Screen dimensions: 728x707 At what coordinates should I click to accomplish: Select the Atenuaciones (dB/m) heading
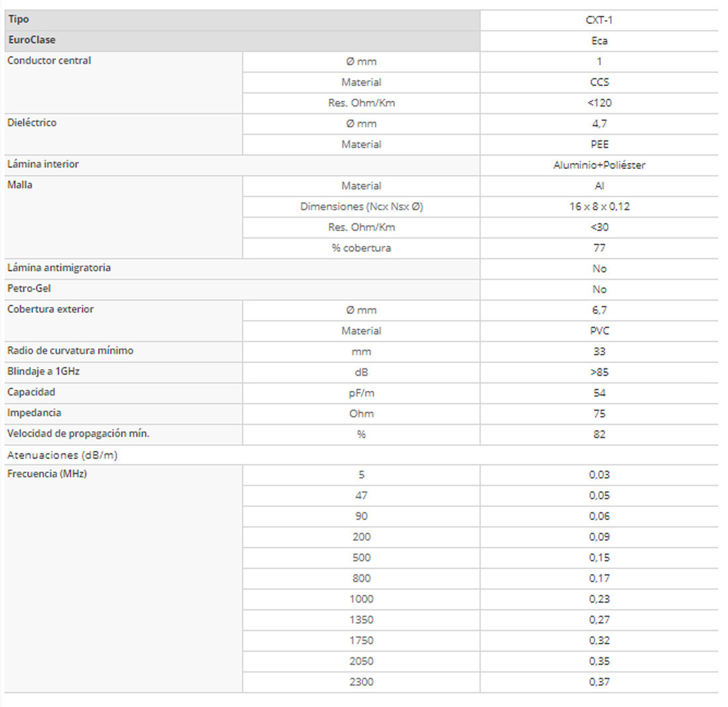[x=63, y=455]
